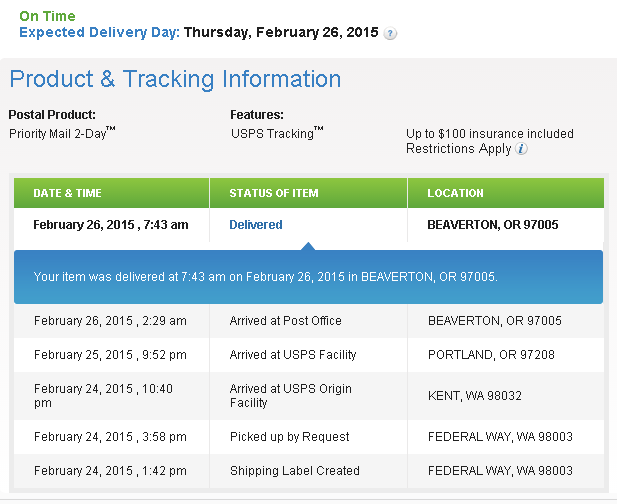Click the Expected Delivery Day label

pyautogui.click(x=99, y=32)
